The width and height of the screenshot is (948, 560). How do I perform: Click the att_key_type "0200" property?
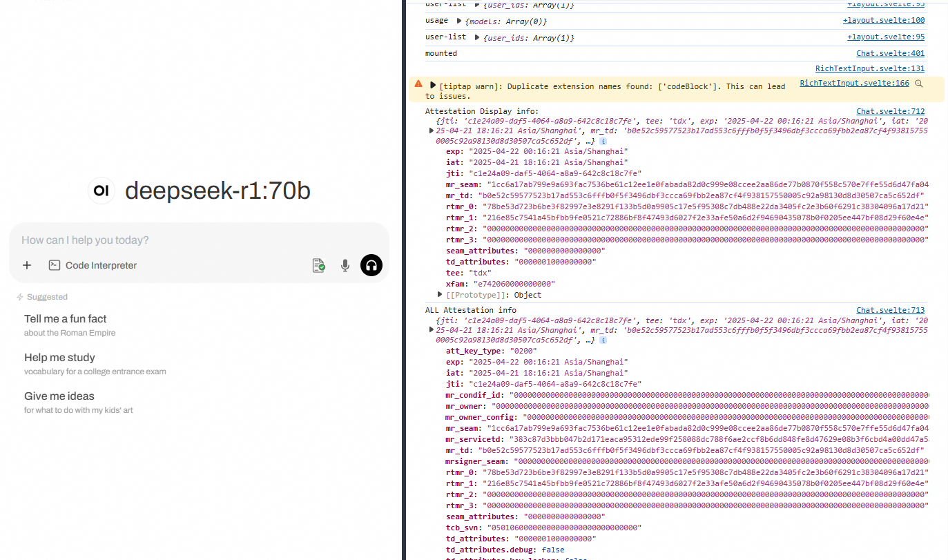(492, 351)
